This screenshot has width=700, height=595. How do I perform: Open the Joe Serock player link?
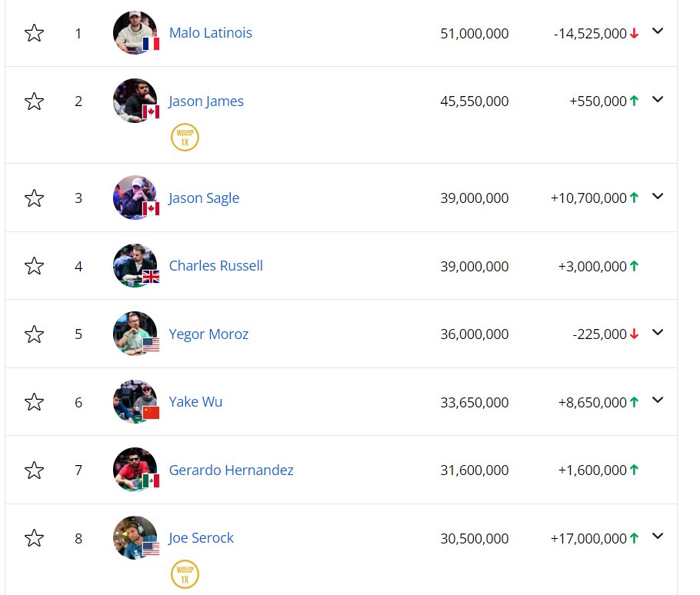coord(202,538)
